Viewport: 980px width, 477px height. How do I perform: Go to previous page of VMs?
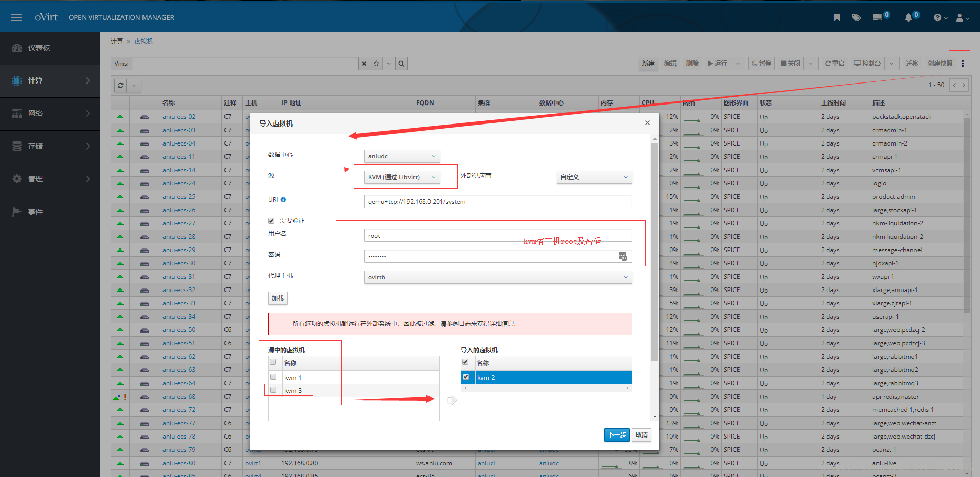(x=954, y=85)
